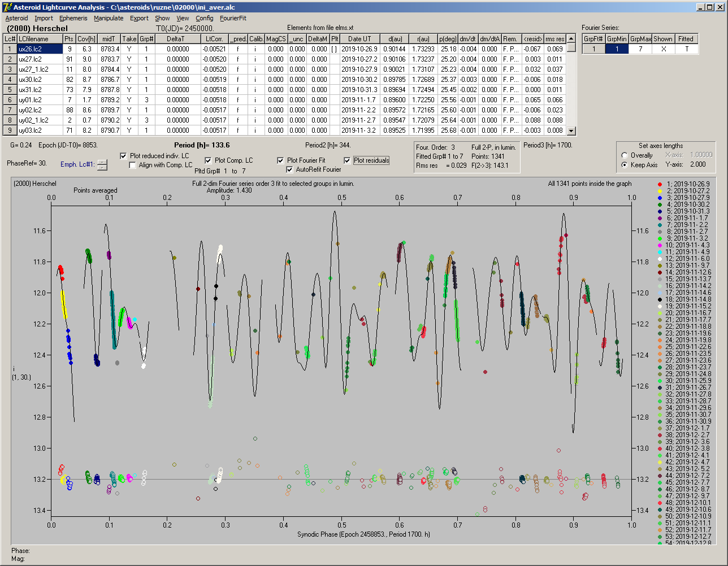This screenshot has width=728, height=566.
Task: Click the Pts column header
Action: pyautogui.click(x=69, y=39)
